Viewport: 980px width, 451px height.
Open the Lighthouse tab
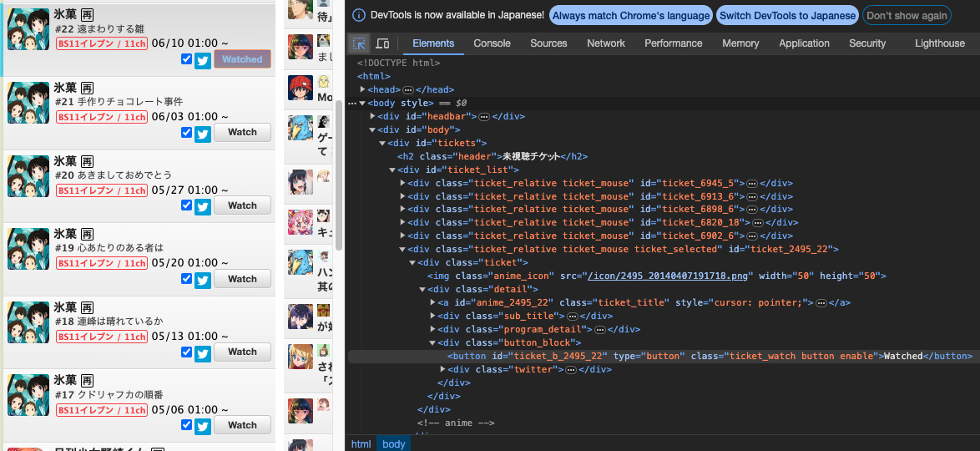coord(939,43)
